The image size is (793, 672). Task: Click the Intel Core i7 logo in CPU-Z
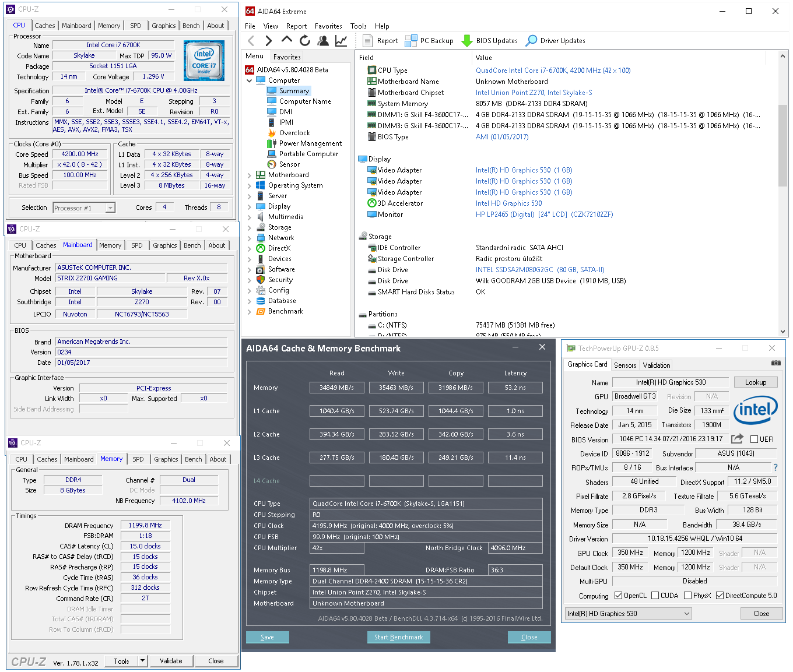204,61
